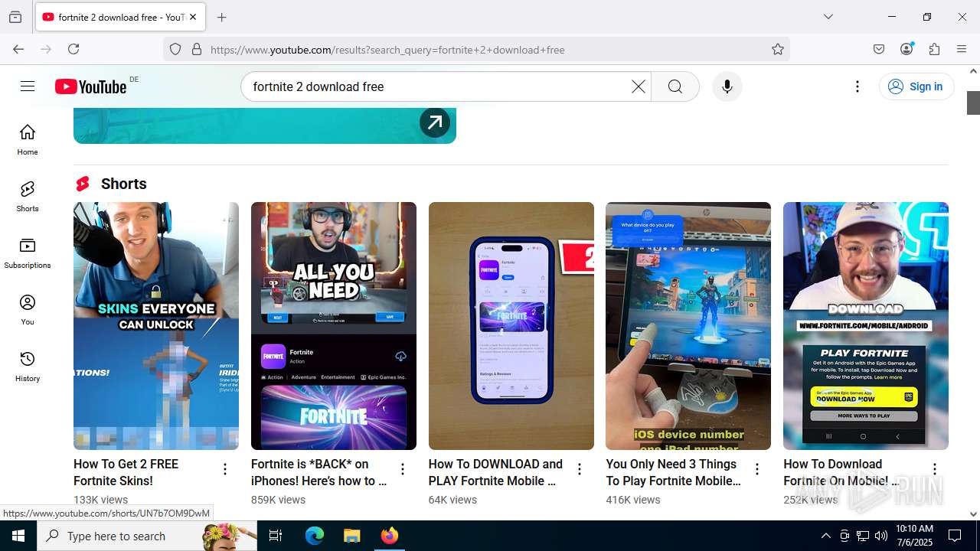Open options menu for 'How To DOWNLOAD and PLAY' short
Screen dimensions: 980x551
pos(580,469)
